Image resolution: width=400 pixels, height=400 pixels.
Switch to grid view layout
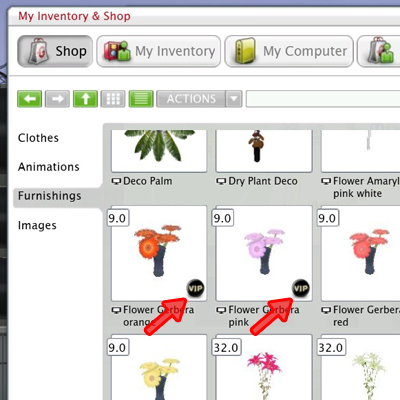coord(113,99)
